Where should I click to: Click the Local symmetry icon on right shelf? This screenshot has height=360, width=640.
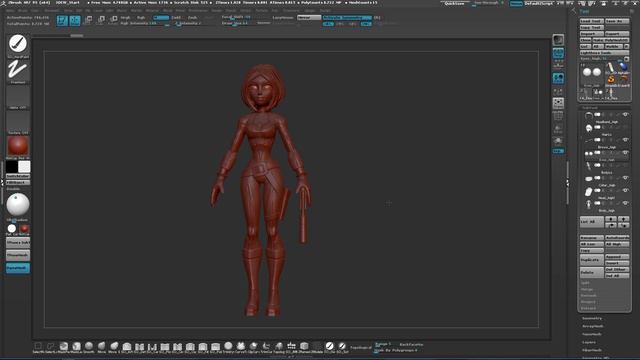(x=558, y=91)
